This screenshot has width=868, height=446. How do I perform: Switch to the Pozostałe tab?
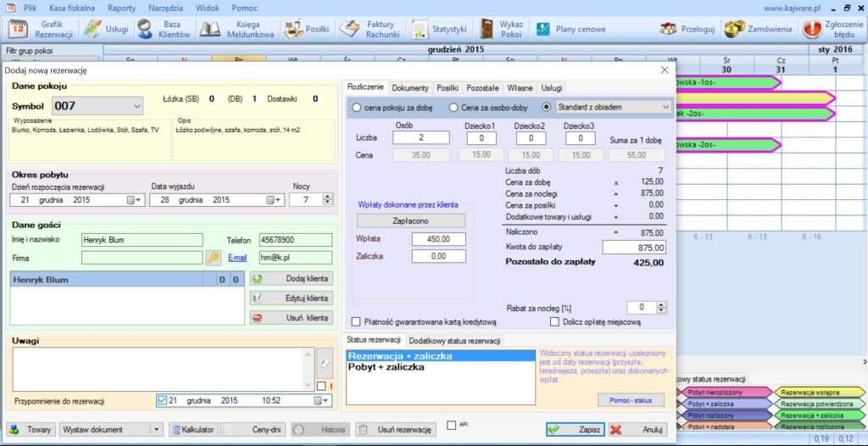tap(482, 87)
